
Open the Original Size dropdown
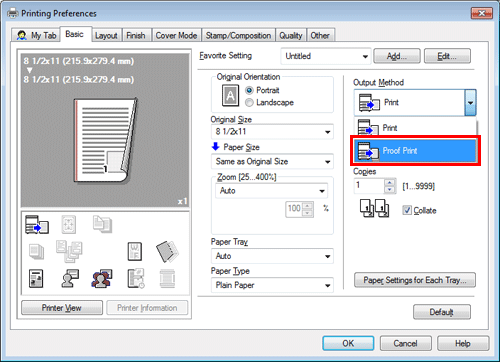pos(272,132)
